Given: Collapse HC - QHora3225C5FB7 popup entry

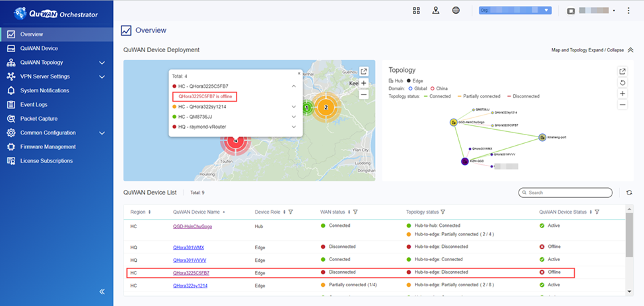Looking at the screenshot, I should click(294, 86).
